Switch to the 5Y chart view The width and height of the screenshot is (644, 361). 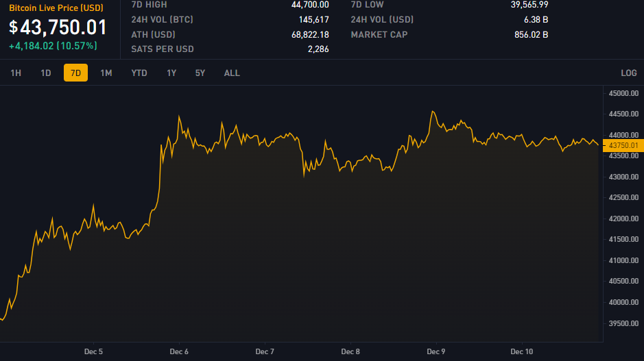click(200, 73)
